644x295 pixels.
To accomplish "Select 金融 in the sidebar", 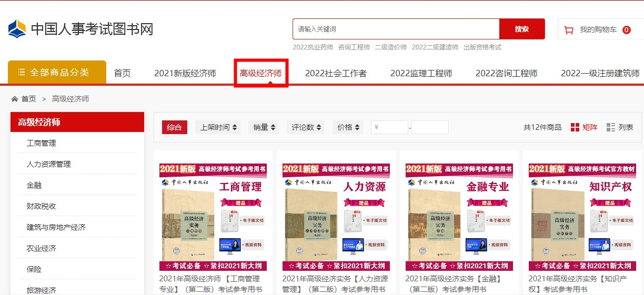I will click(x=34, y=185).
